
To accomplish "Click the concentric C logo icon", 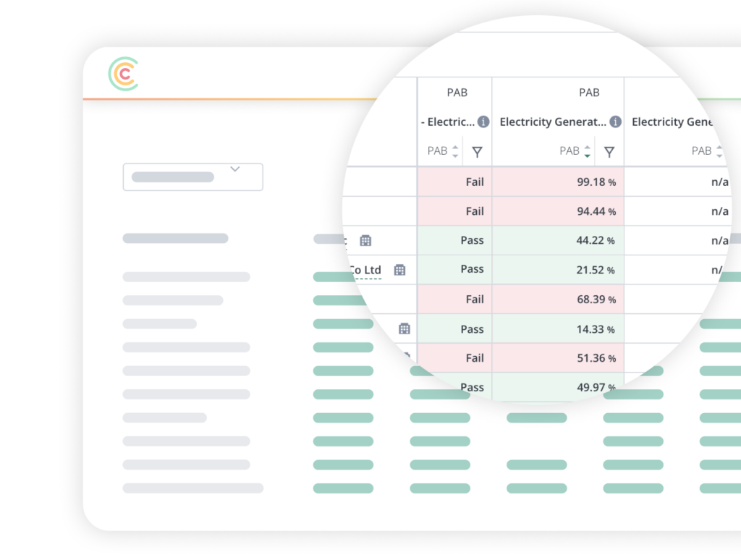I will coord(124,75).
